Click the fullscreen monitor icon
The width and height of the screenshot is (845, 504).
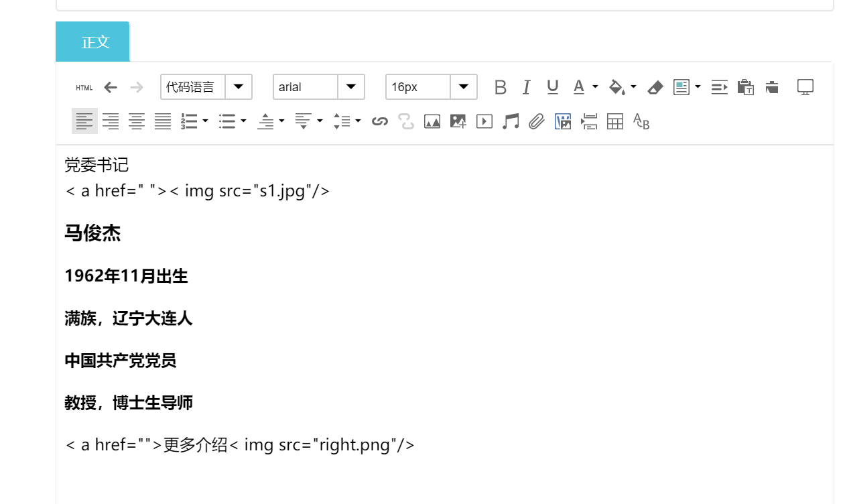(805, 87)
